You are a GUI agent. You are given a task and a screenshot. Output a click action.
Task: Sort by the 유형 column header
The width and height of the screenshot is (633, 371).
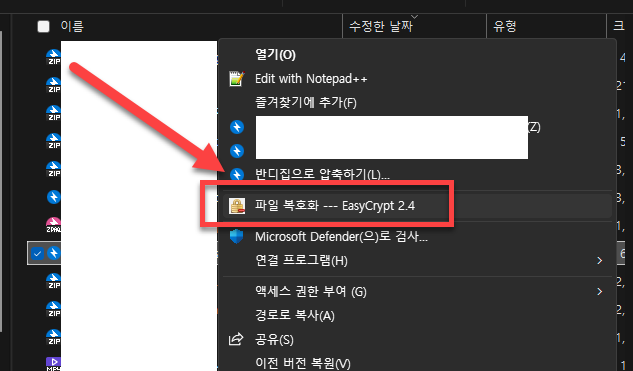point(505,27)
